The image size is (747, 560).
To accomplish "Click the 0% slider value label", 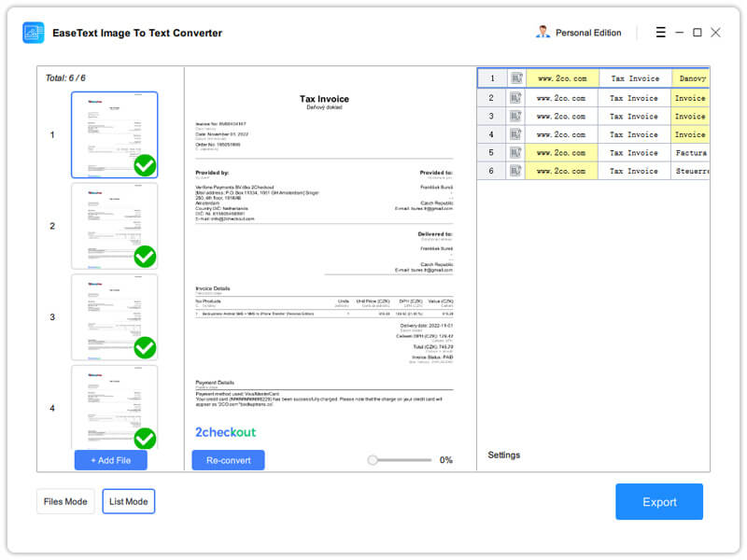I will click(x=446, y=460).
